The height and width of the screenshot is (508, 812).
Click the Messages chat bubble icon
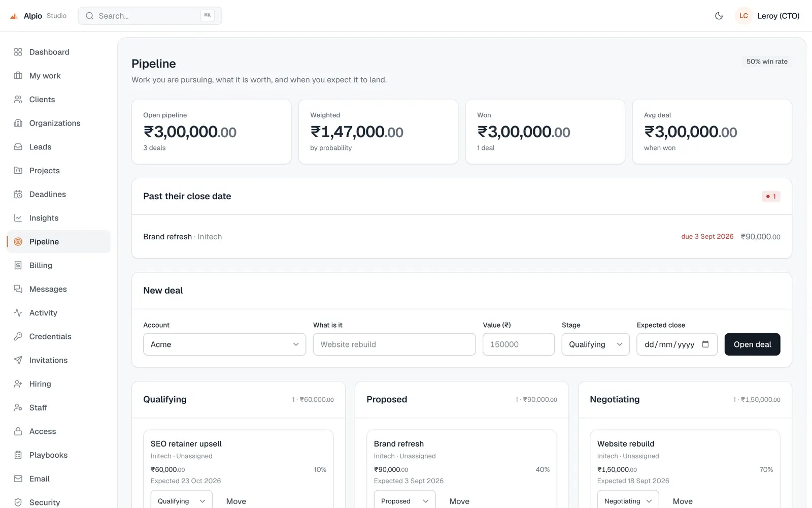(18, 289)
